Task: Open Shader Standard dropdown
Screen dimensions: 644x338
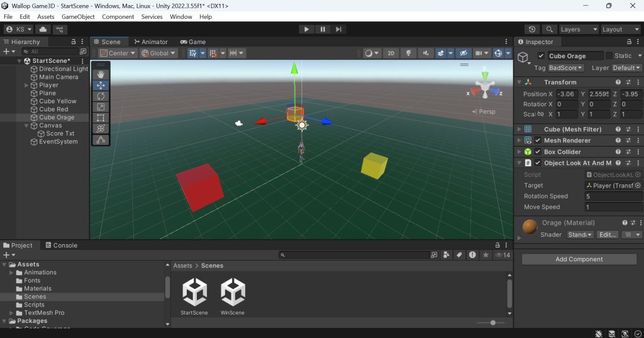Action: [580, 234]
